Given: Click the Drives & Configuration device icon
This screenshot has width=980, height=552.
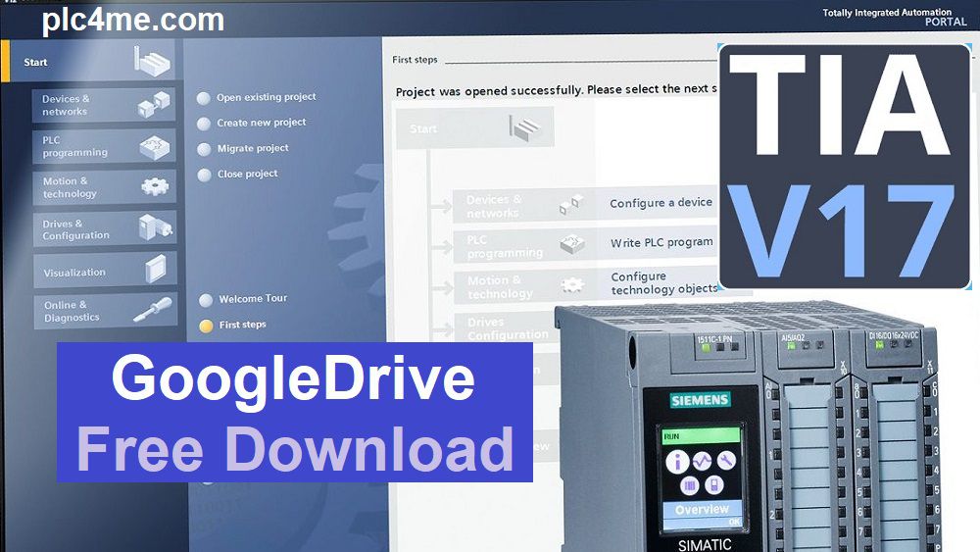Looking at the screenshot, I should coord(154,228).
